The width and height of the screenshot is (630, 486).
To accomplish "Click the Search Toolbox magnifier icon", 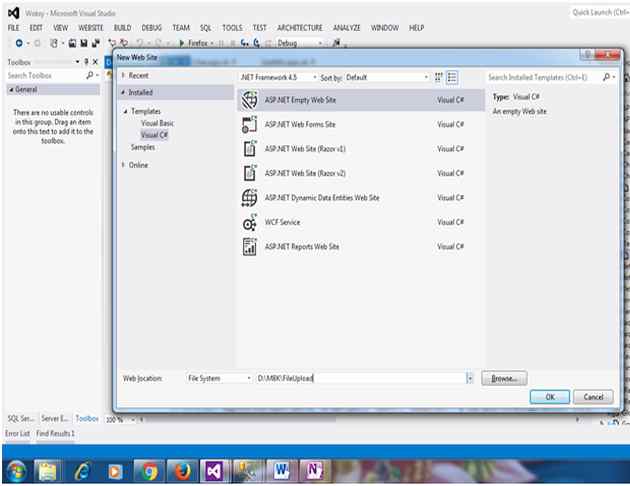I will click(90, 75).
